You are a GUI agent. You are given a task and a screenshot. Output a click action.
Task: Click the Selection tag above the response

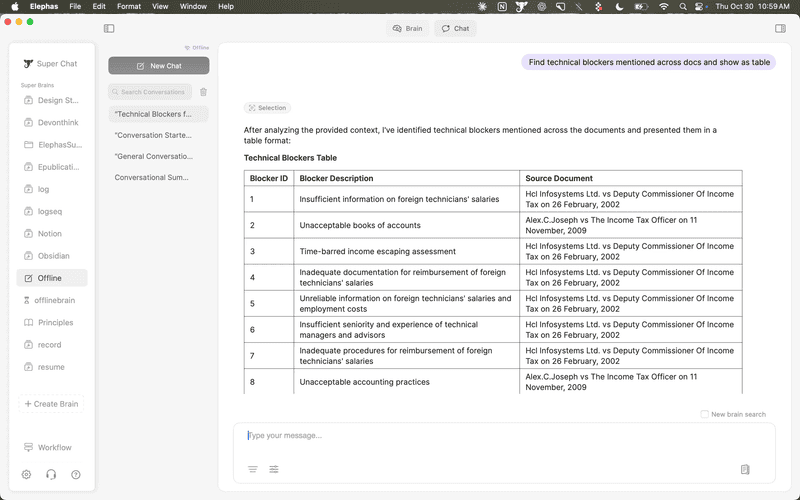[x=267, y=108]
